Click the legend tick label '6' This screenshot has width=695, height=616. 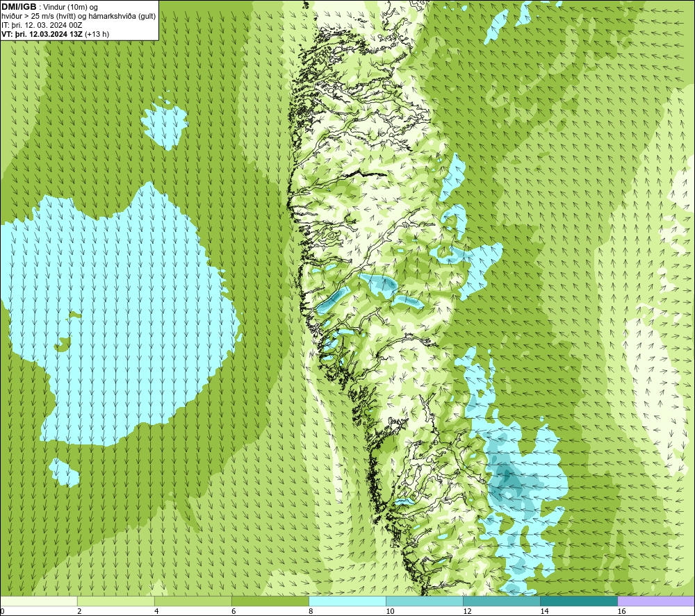click(234, 611)
